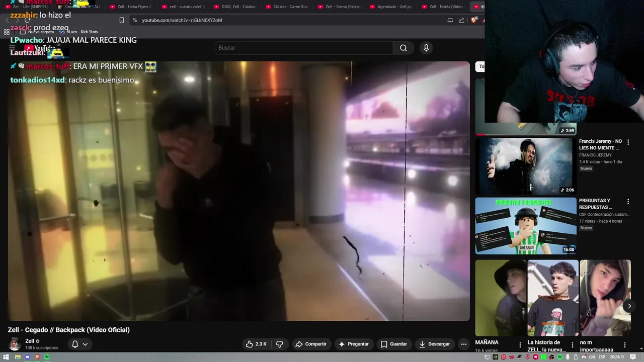The image size is (644, 362).
Task: Click the ESP language indicator in the tray
Action: pyautogui.click(x=602, y=357)
